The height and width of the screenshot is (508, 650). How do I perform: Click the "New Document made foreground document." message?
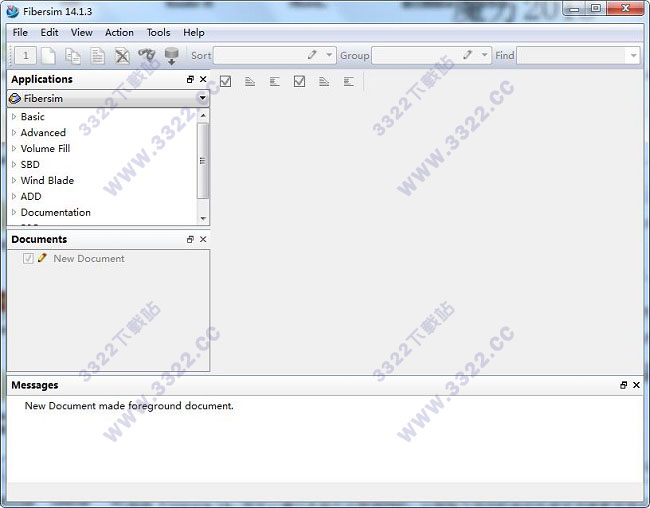click(129, 406)
